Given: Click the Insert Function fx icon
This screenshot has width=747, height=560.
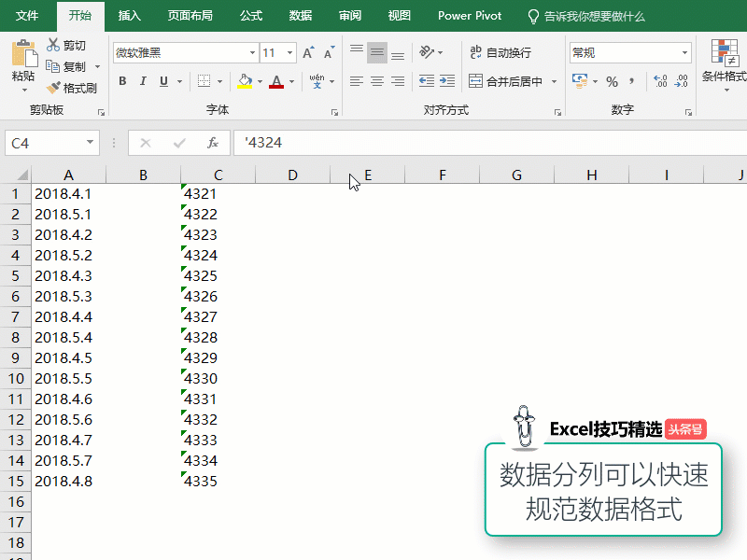Looking at the screenshot, I should click(213, 143).
